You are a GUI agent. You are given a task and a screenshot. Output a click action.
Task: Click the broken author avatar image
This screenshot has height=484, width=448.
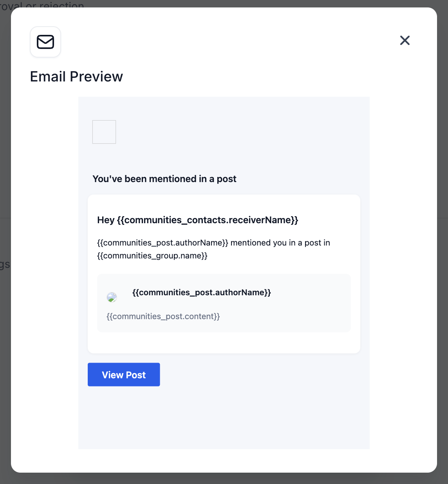[112, 297]
